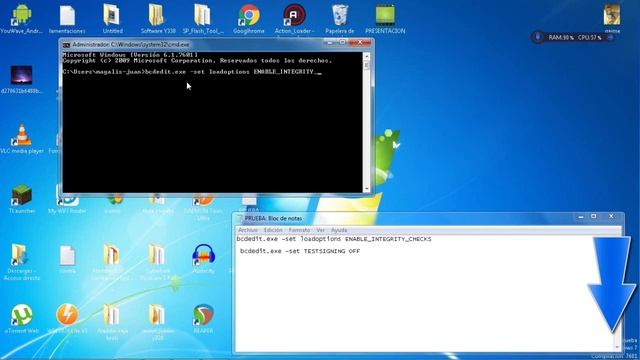Launch the uTorrent Web shortcut
Screen dimensions: 640x360
point(21,315)
